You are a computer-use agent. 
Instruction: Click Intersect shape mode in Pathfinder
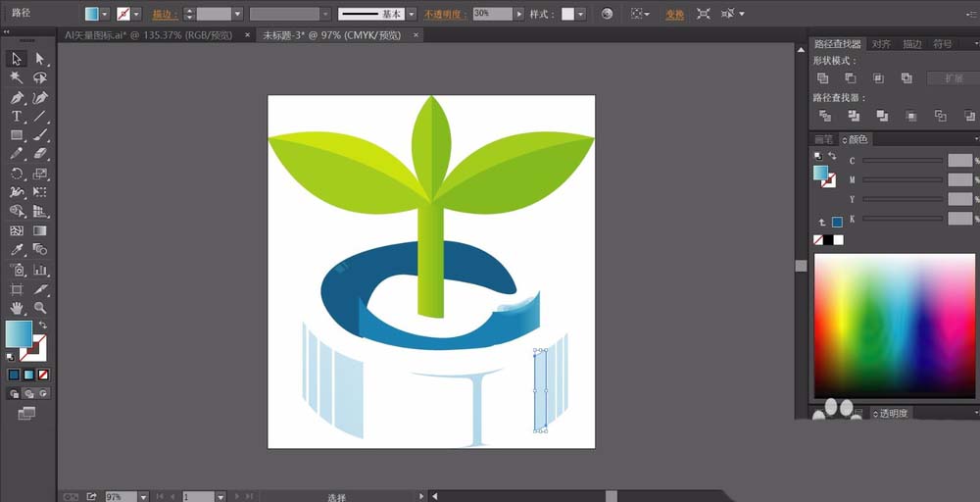[x=879, y=78]
